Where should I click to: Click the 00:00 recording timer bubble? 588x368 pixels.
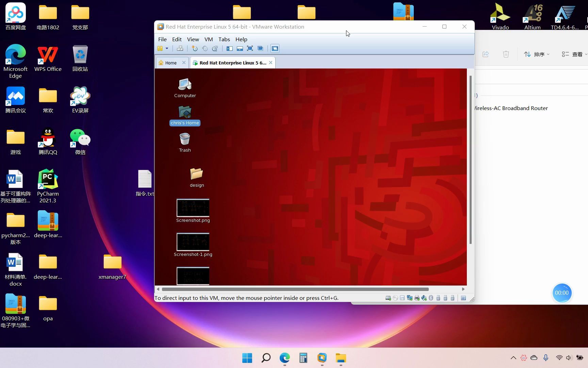(x=562, y=293)
